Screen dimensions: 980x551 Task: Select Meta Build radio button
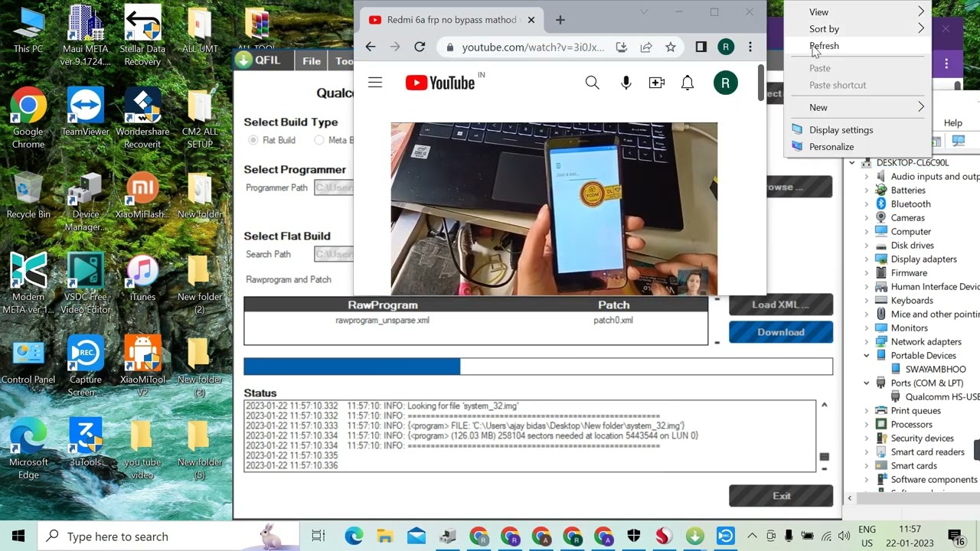coord(319,140)
